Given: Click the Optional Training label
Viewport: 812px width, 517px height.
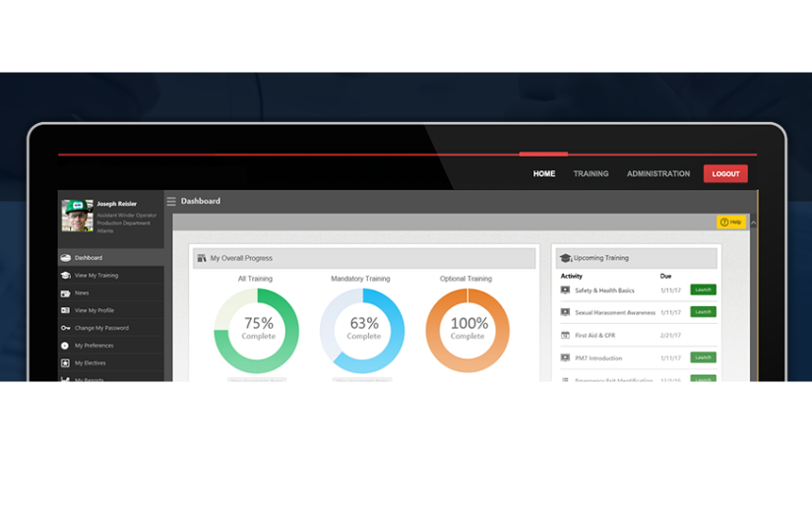Looking at the screenshot, I should [x=467, y=279].
